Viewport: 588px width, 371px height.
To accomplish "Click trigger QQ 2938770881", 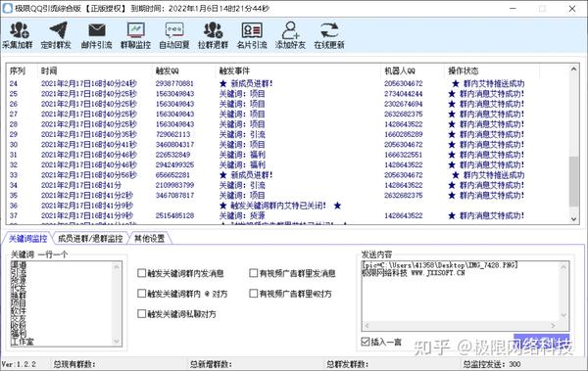I will [x=174, y=83].
